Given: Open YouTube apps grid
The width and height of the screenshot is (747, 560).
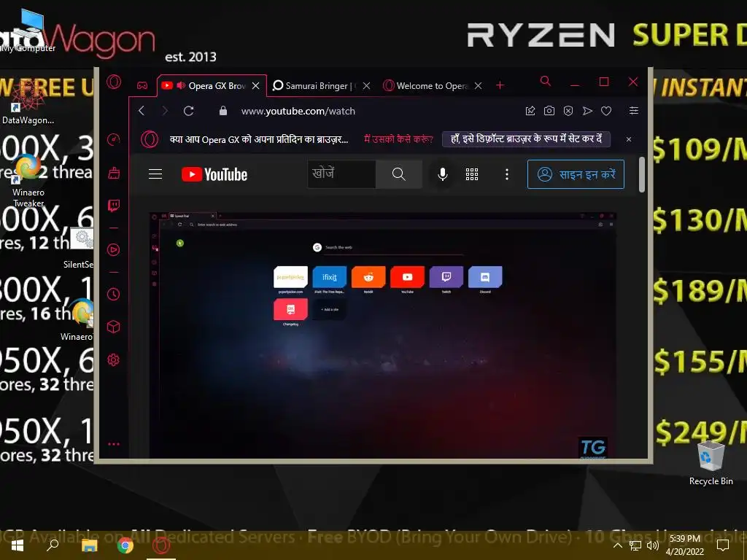Looking at the screenshot, I should pyautogui.click(x=472, y=174).
